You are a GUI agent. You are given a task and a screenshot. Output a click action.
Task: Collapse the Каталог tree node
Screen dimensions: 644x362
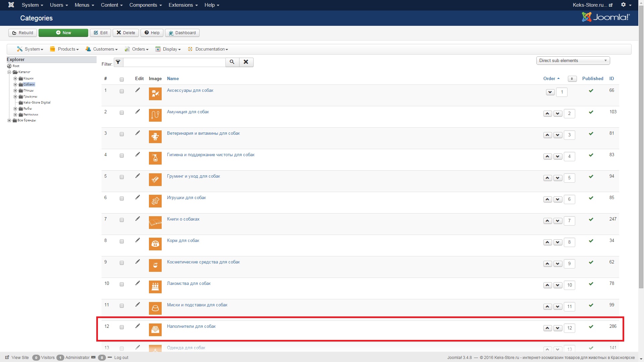(x=9, y=72)
